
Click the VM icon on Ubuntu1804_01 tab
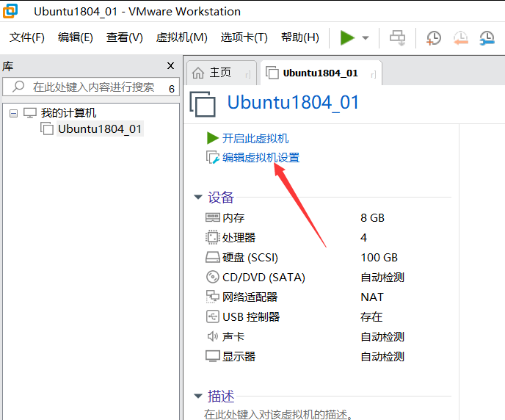[272, 73]
